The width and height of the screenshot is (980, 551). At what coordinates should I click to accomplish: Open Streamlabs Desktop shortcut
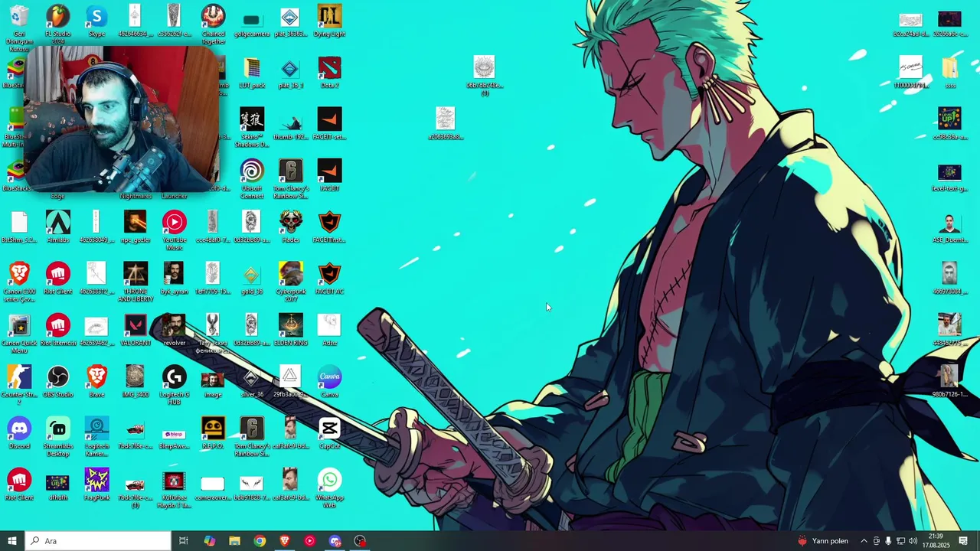pos(57,436)
